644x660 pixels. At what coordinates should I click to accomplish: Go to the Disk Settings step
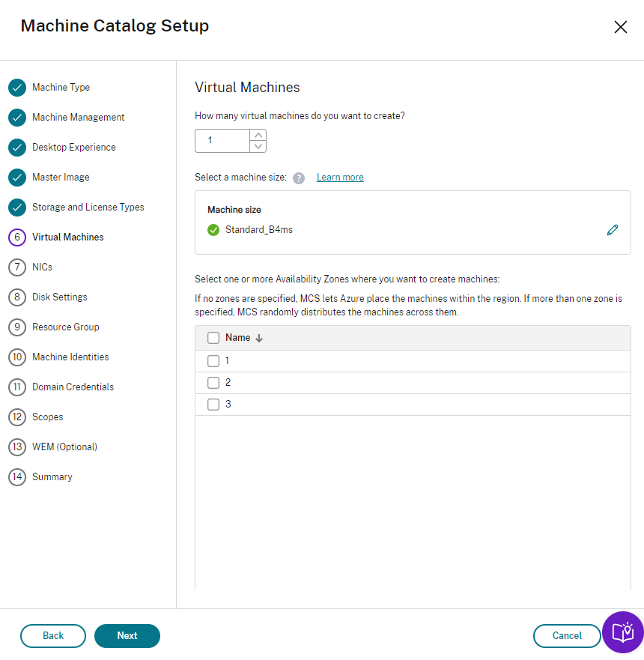coord(59,297)
